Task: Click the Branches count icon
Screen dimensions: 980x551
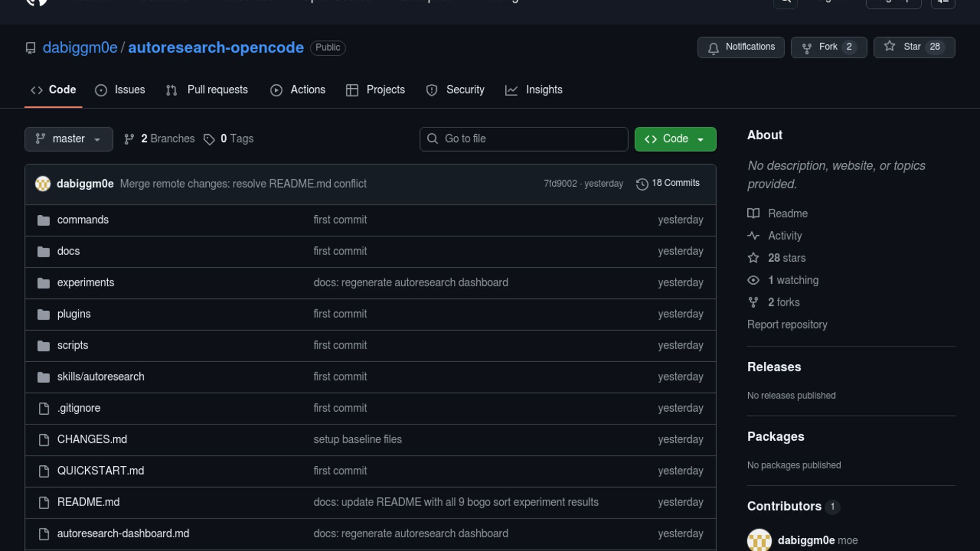Action: click(x=129, y=139)
